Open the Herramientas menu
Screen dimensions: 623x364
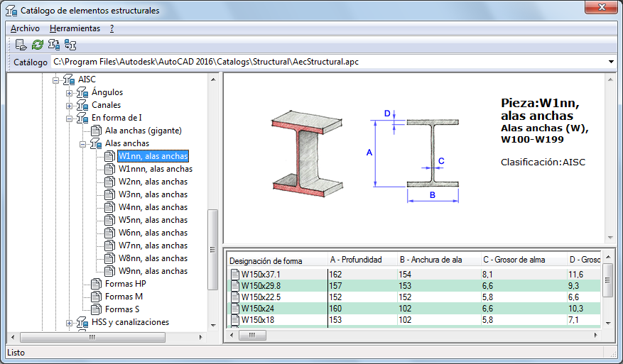75,28
